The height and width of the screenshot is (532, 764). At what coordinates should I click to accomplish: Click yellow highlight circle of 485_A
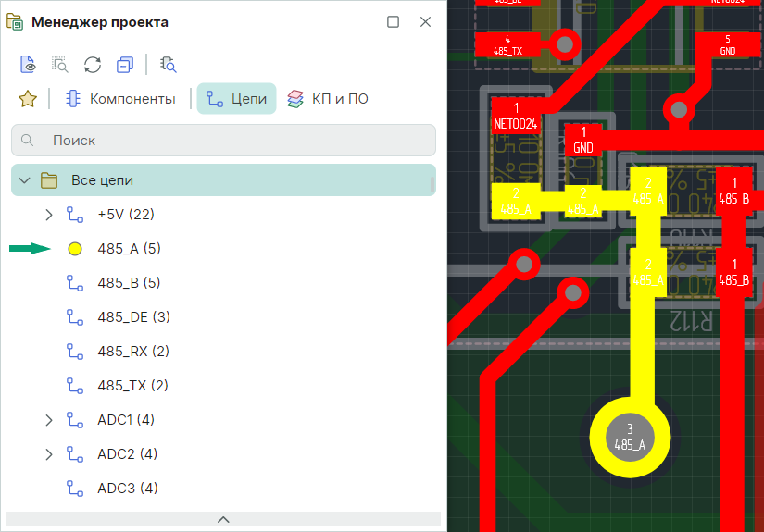(x=75, y=249)
